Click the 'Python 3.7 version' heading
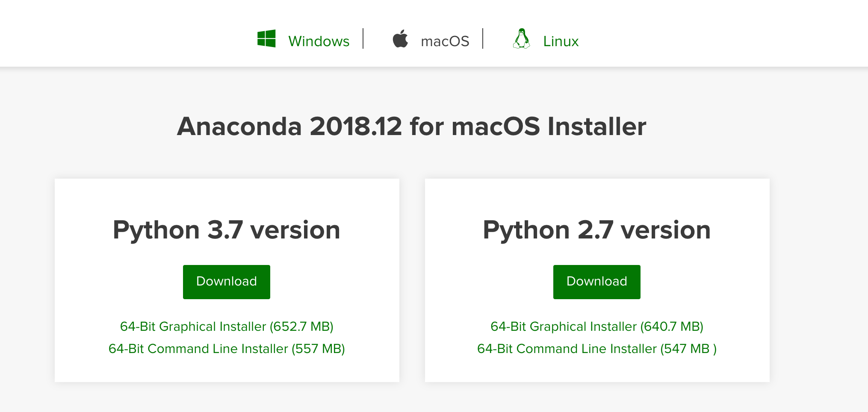 [227, 230]
